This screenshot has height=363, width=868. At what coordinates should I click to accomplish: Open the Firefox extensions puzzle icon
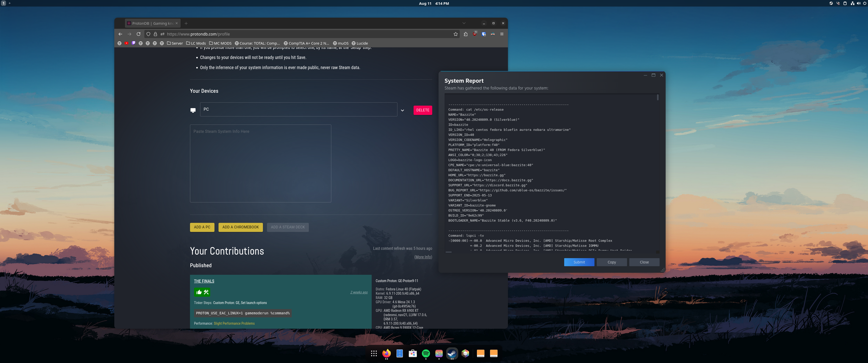click(465, 34)
